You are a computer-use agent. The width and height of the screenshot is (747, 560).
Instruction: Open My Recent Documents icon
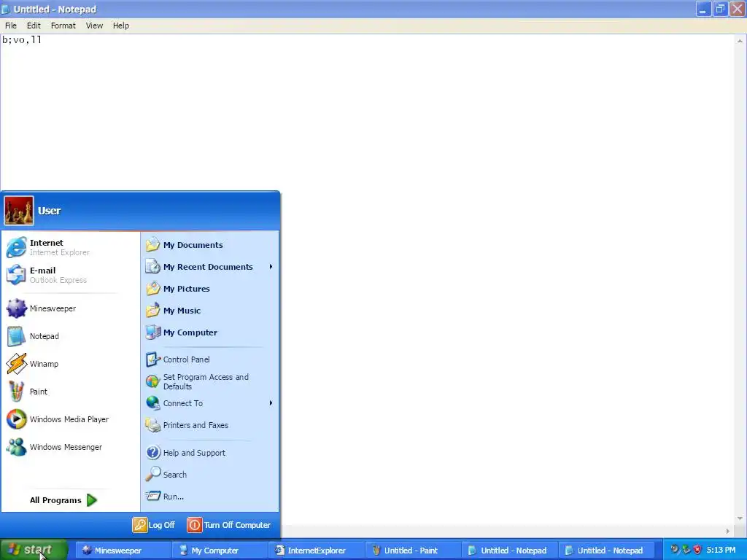coord(152,267)
